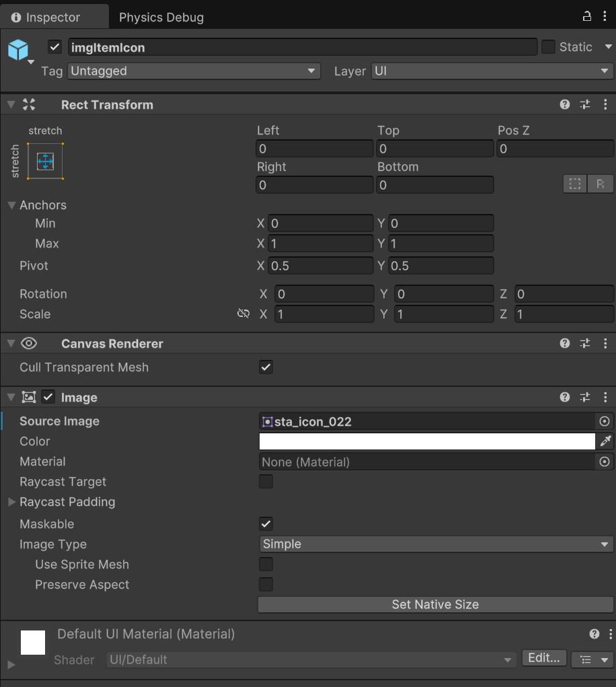
Task: Expand the Raycast Padding section
Action: 11,502
